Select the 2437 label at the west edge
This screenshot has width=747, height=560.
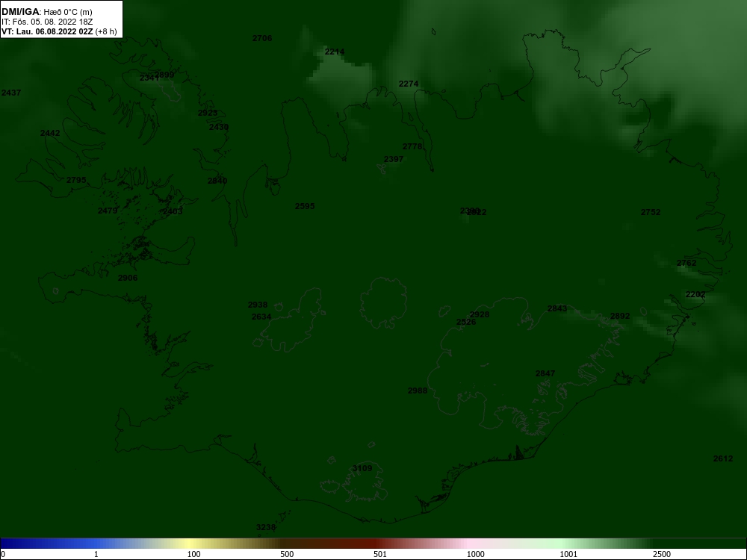11,93
